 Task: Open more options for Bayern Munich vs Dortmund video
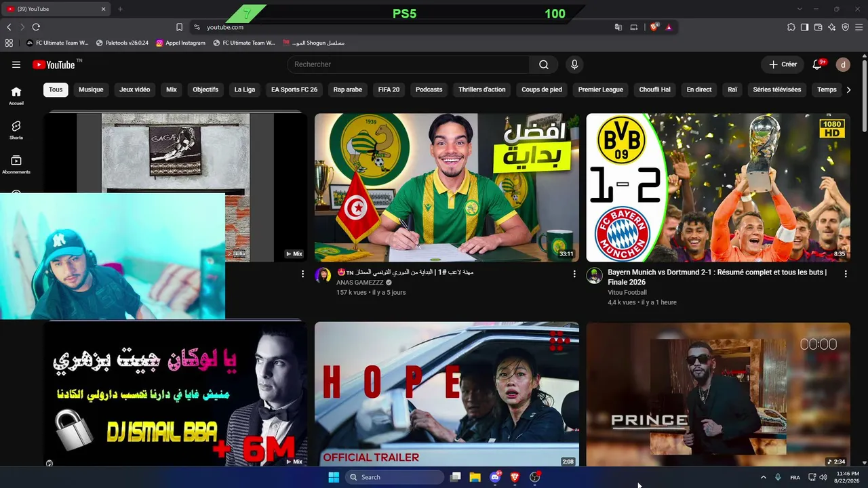tap(846, 274)
